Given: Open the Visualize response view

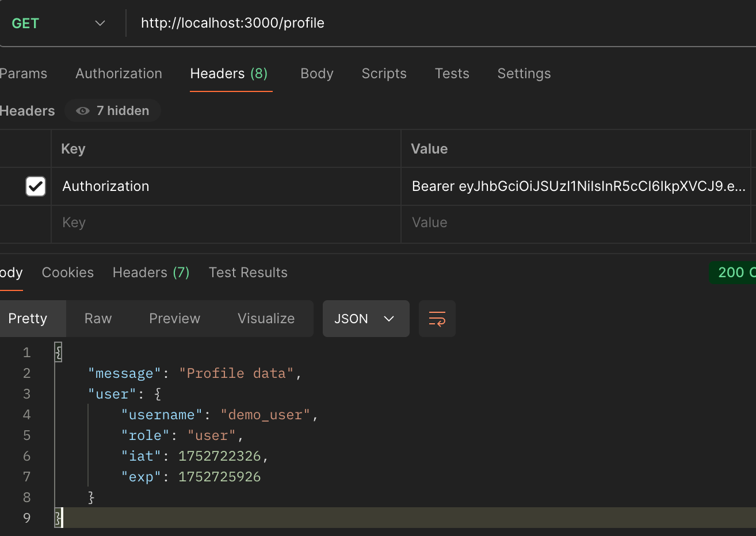Looking at the screenshot, I should click(x=266, y=319).
